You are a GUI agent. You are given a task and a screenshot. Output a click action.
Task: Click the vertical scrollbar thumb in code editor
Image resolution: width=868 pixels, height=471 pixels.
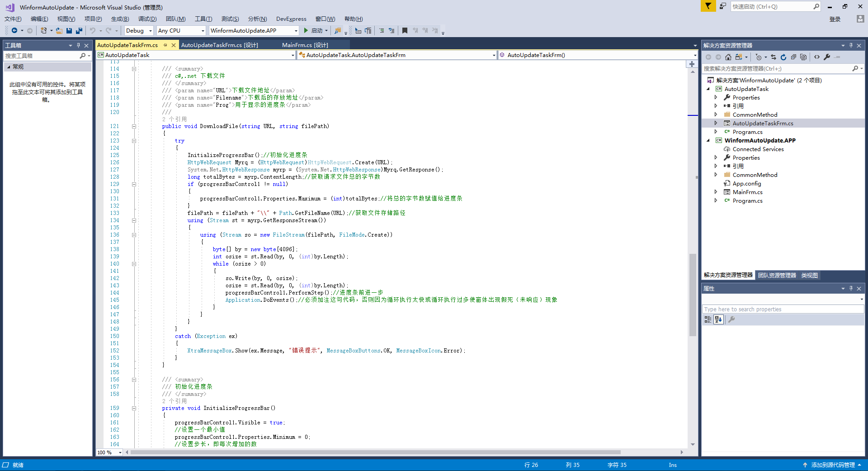coord(693,295)
